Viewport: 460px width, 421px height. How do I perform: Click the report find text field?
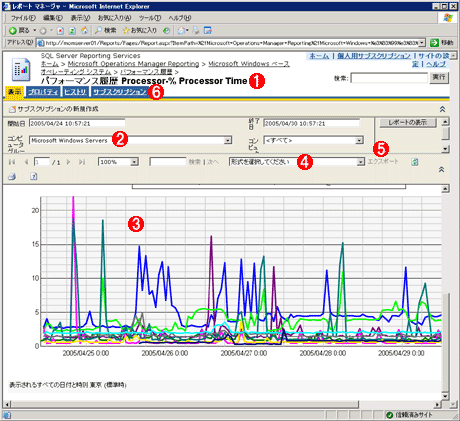pos(168,162)
